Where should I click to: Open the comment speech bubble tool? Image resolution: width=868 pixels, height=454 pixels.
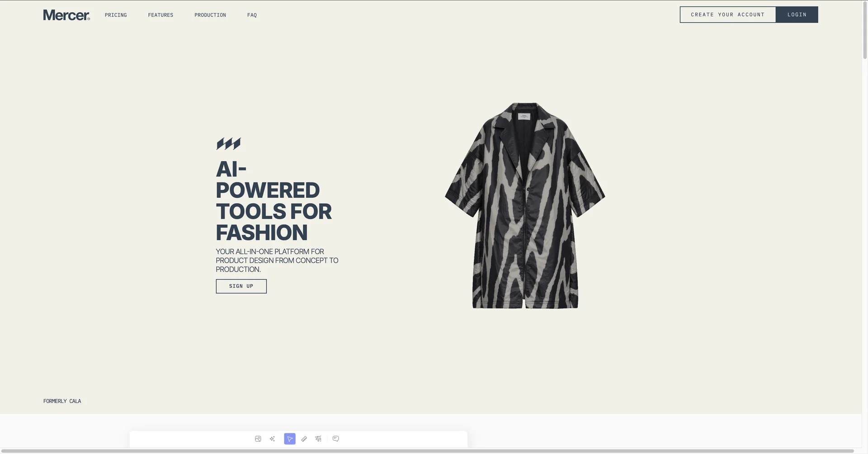click(x=335, y=439)
